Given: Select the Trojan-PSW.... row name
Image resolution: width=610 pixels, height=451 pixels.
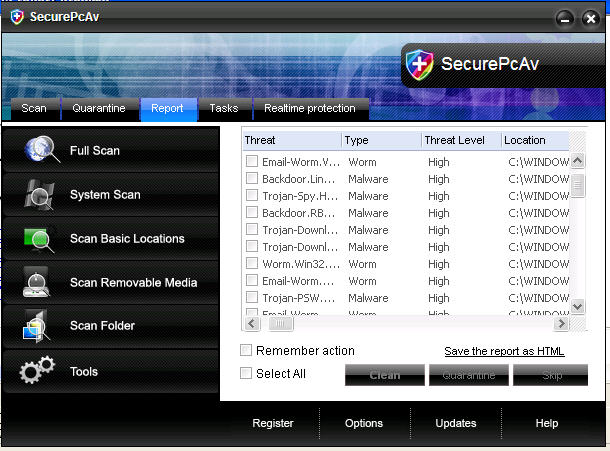Looking at the screenshot, I should tap(298, 298).
